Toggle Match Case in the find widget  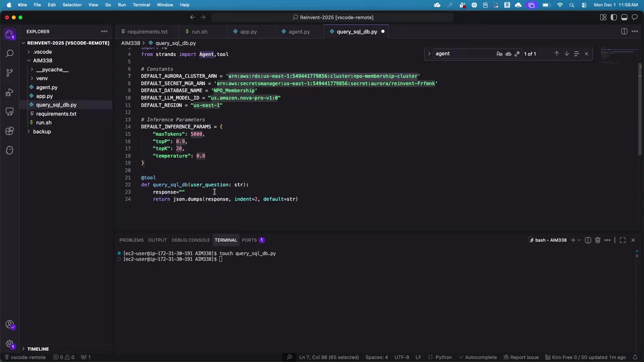click(x=499, y=53)
